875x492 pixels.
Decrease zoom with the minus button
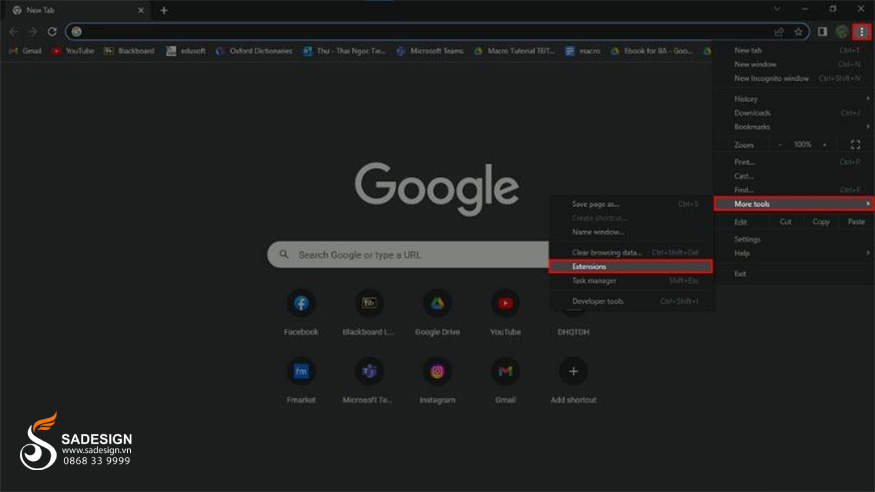click(780, 144)
